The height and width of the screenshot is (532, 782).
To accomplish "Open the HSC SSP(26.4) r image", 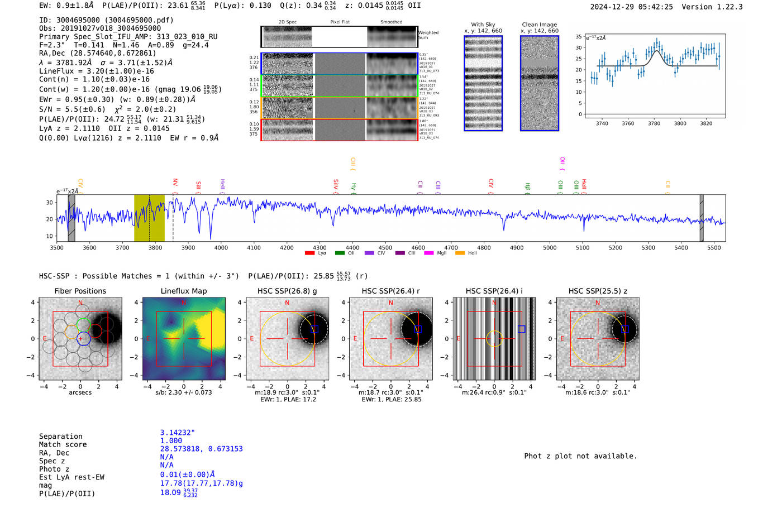I will (391, 339).
